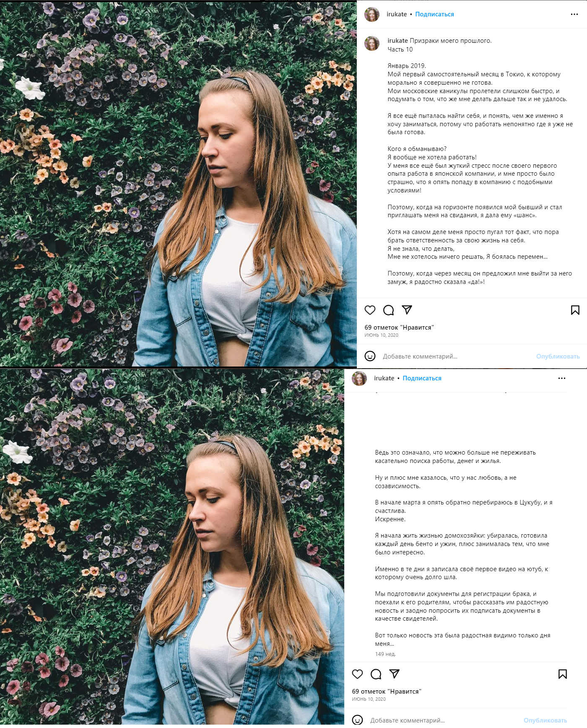Bookmark the bottom post
The image size is (587, 728).
pos(563,674)
